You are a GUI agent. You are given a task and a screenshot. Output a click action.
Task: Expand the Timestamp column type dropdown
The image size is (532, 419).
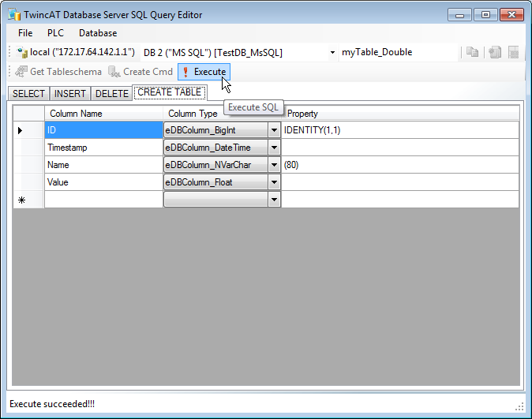[x=275, y=148]
